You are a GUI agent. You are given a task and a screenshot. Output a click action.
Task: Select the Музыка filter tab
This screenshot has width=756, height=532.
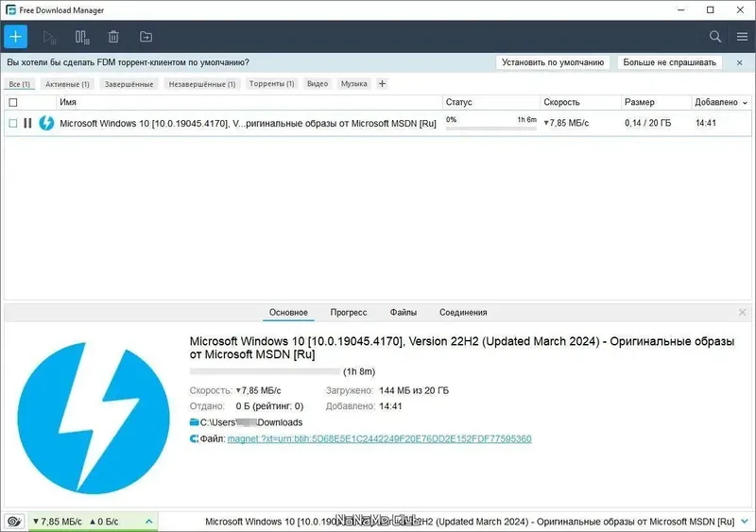(353, 84)
